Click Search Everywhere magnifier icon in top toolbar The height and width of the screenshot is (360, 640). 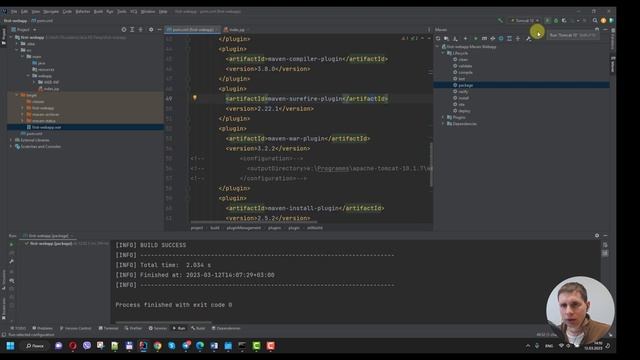coord(595,20)
